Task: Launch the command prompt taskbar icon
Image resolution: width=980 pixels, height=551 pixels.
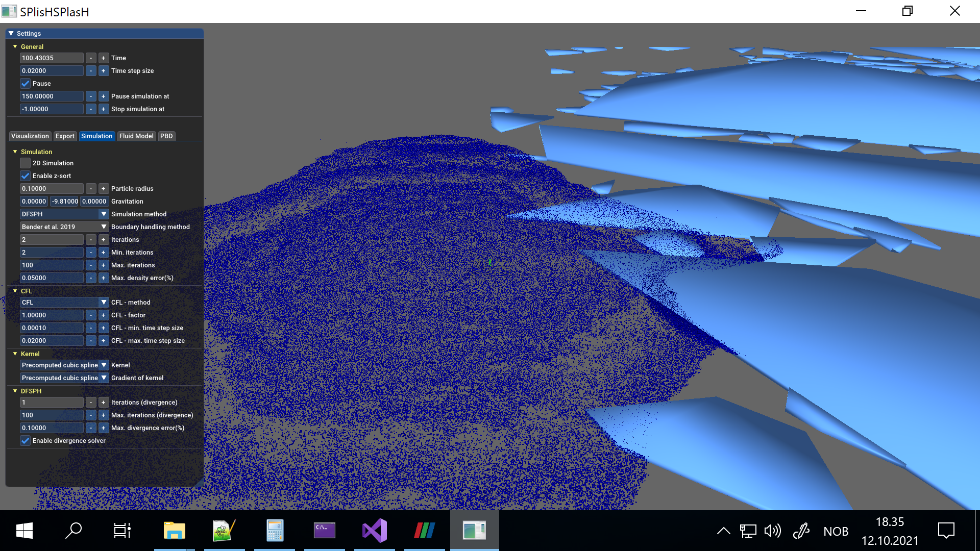Action: [x=325, y=531]
